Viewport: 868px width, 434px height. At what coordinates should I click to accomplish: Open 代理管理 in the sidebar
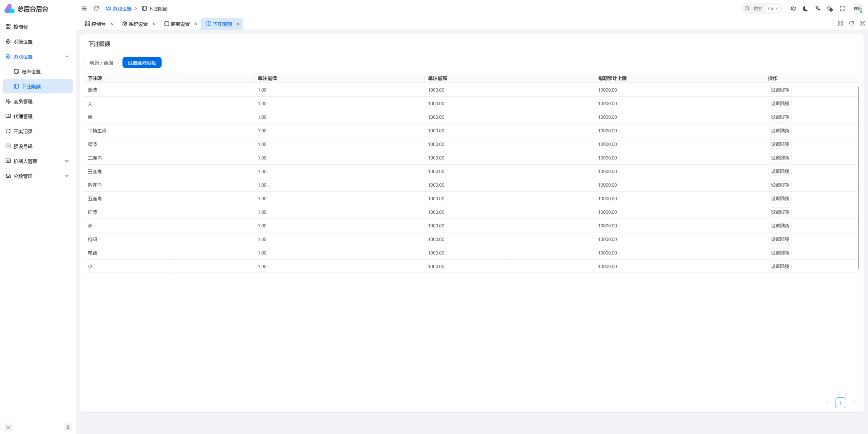click(38, 116)
